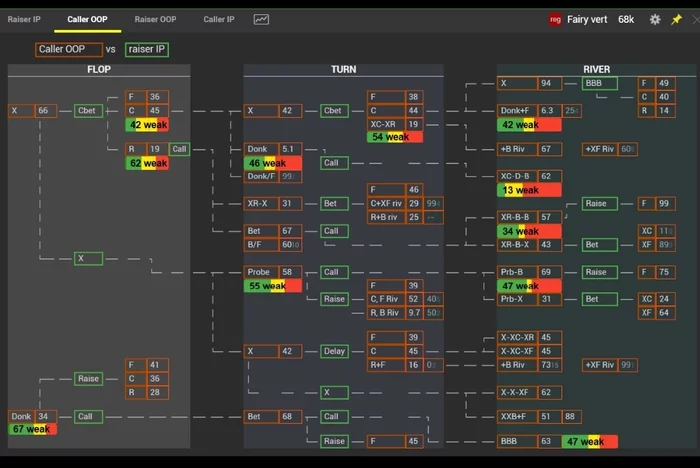The image size is (700, 468).
Task: Open the settings gear icon
Action: [655, 19]
